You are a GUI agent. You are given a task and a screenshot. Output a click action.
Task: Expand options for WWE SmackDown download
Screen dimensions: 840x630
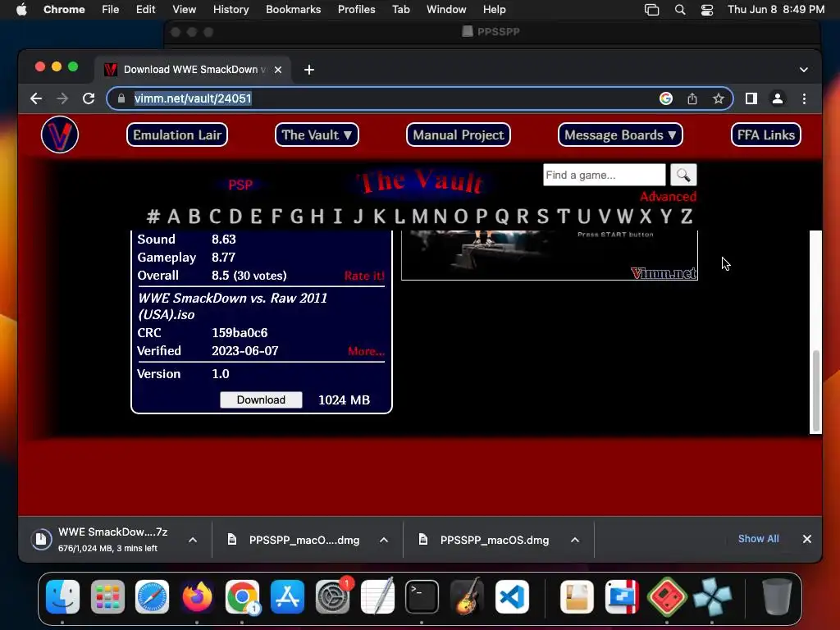(x=193, y=540)
